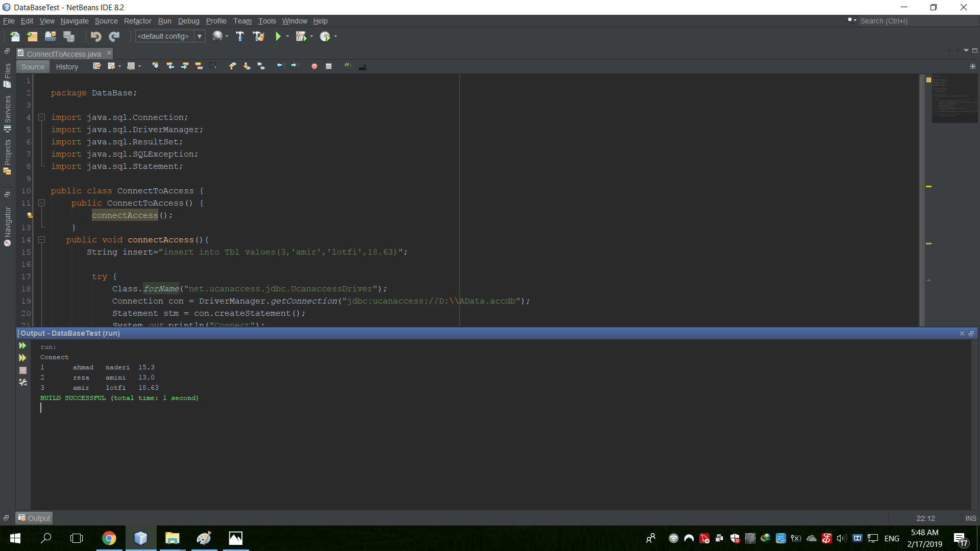
Task: Click the Run Project button (green triangle)
Action: 279,36
